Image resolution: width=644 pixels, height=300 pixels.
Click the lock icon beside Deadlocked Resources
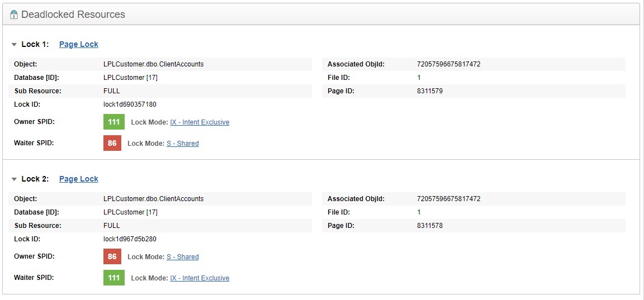click(14, 15)
